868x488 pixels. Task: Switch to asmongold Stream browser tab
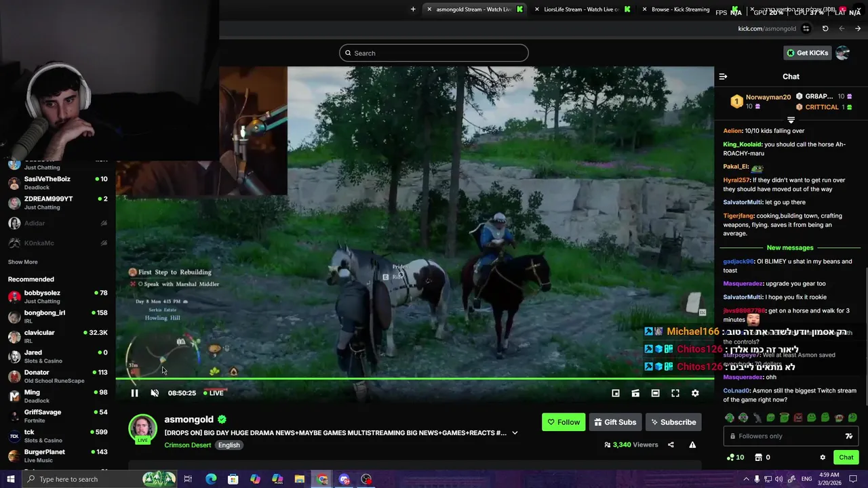click(474, 9)
